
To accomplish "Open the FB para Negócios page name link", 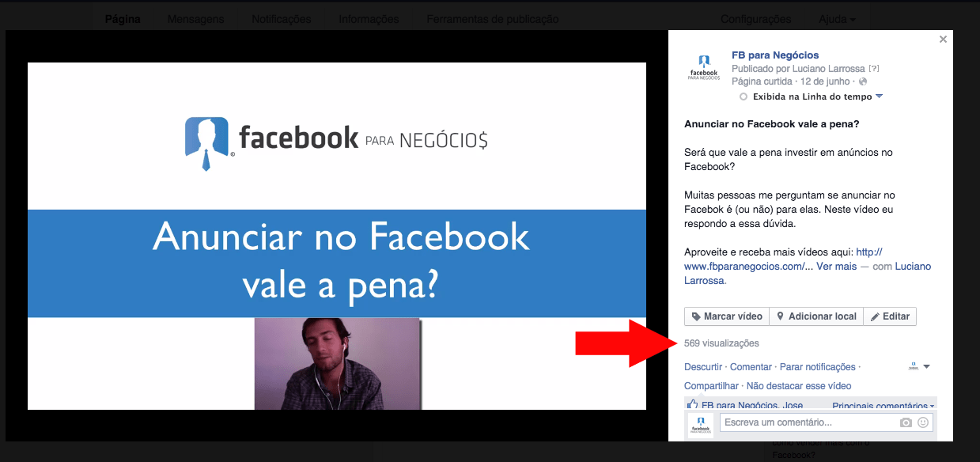I will [x=775, y=55].
